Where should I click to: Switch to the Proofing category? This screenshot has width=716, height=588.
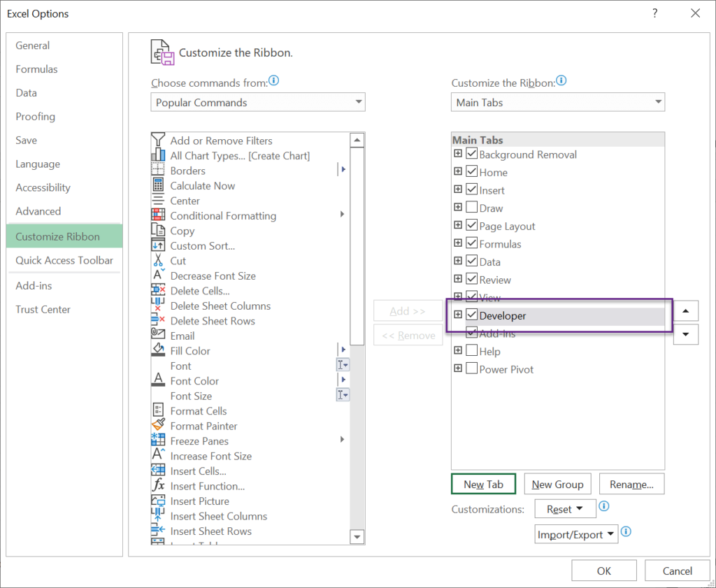(35, 116)
